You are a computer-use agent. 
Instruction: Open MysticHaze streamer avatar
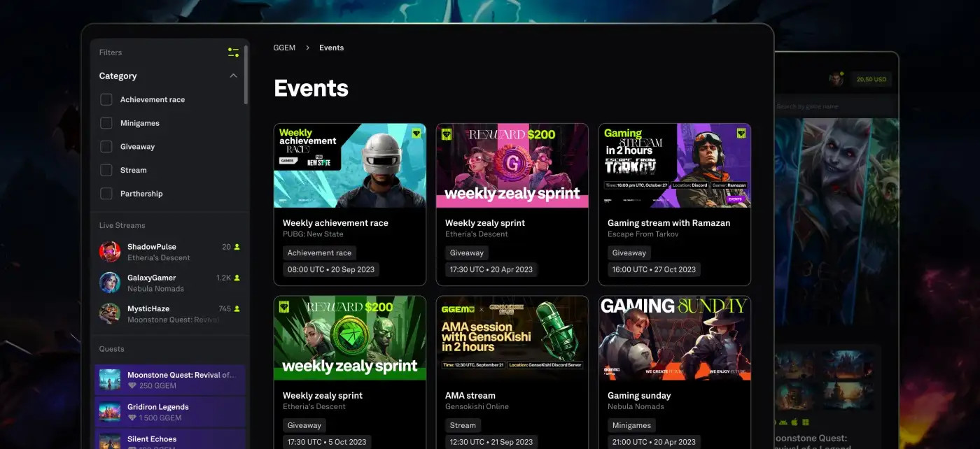coord(110,313)
